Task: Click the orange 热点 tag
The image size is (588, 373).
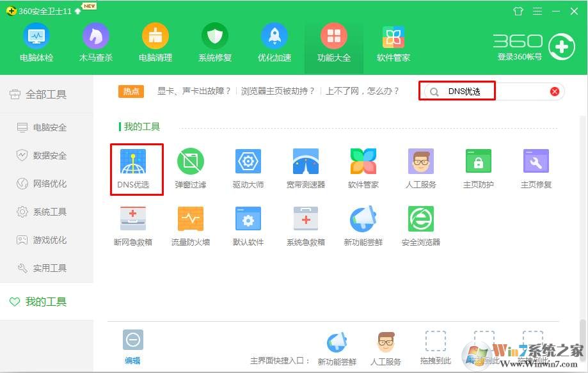Action: (131, 91)
